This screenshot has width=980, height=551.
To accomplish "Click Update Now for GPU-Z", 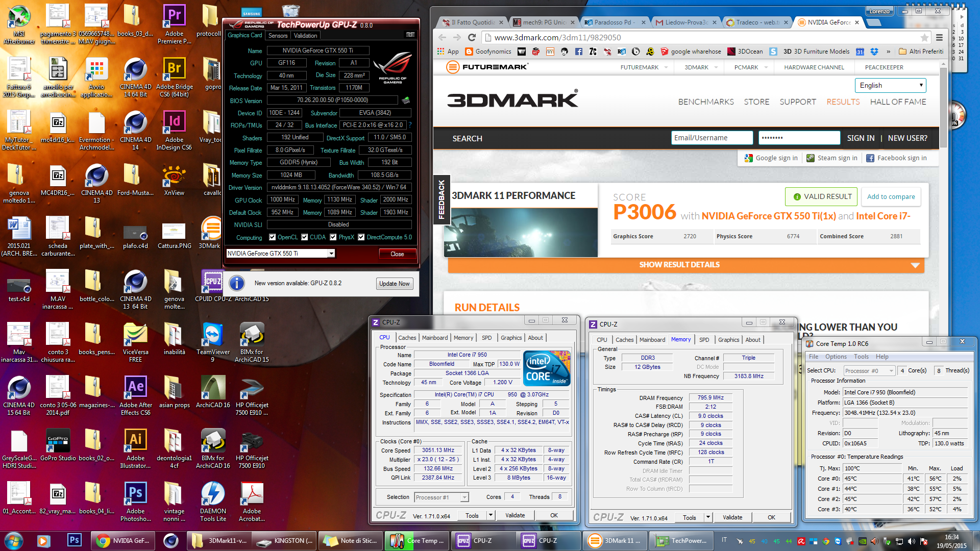I will pos(394,284).
